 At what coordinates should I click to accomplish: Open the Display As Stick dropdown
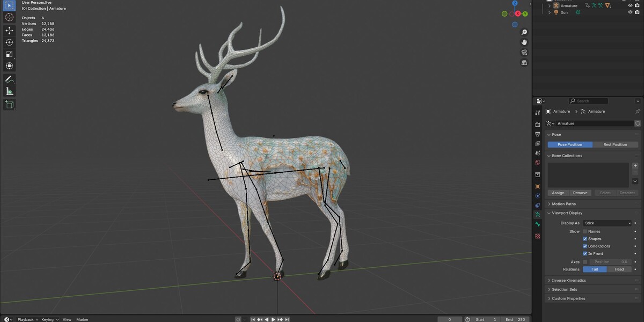(x=608, y=223)
